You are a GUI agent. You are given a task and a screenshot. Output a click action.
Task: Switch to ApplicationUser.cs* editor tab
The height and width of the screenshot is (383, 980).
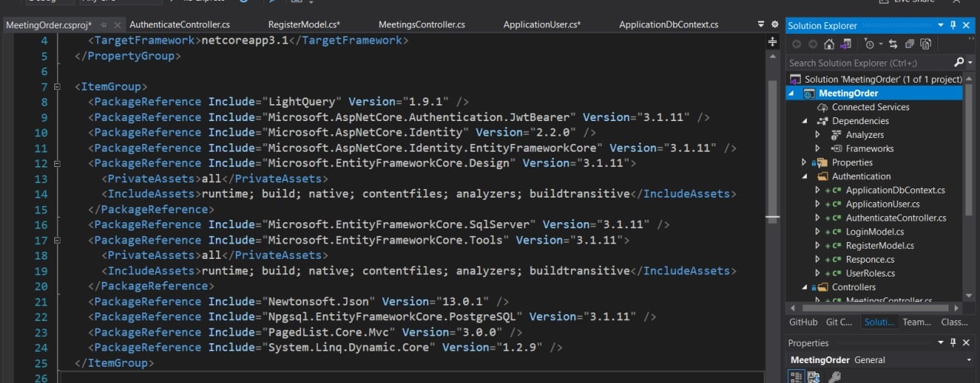(x=542, y=25)
